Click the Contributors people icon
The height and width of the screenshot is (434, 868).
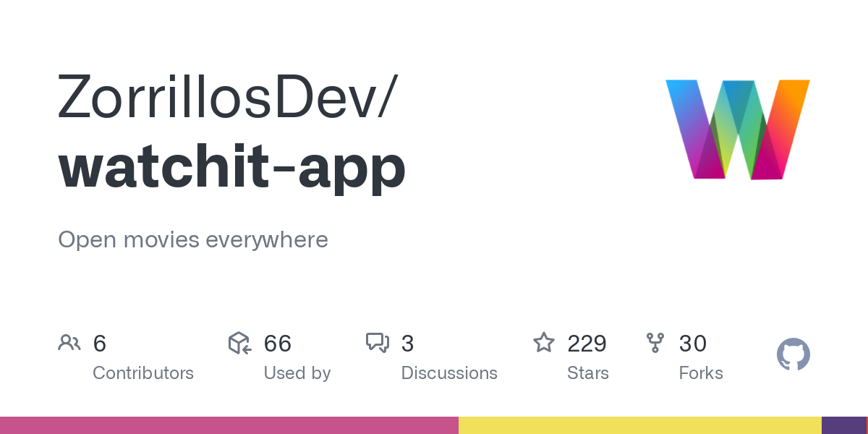point(69,343)
